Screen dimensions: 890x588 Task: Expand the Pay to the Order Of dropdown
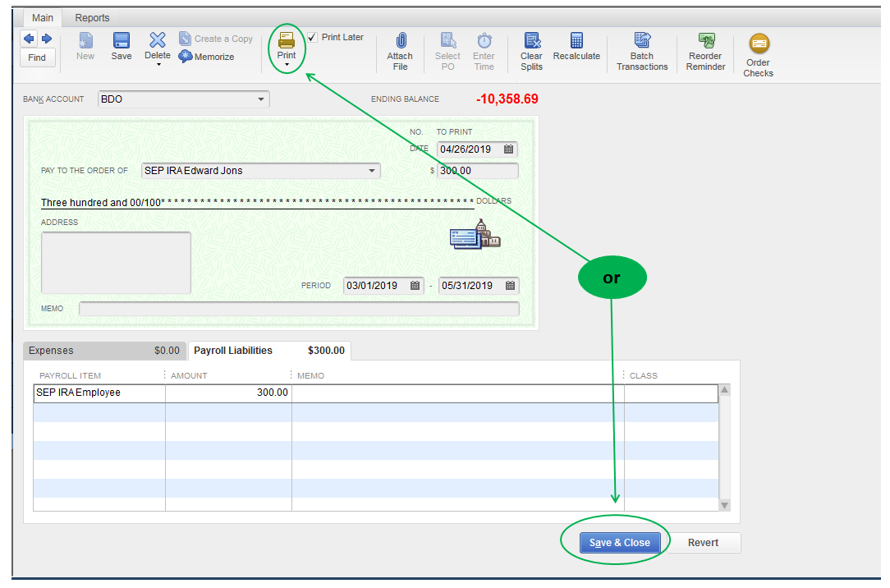click(375, 171)
